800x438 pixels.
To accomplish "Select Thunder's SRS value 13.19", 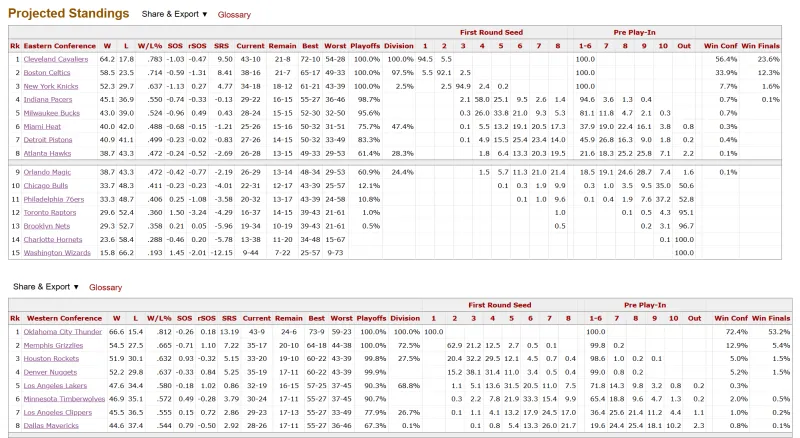I will (x=229, y=332).
